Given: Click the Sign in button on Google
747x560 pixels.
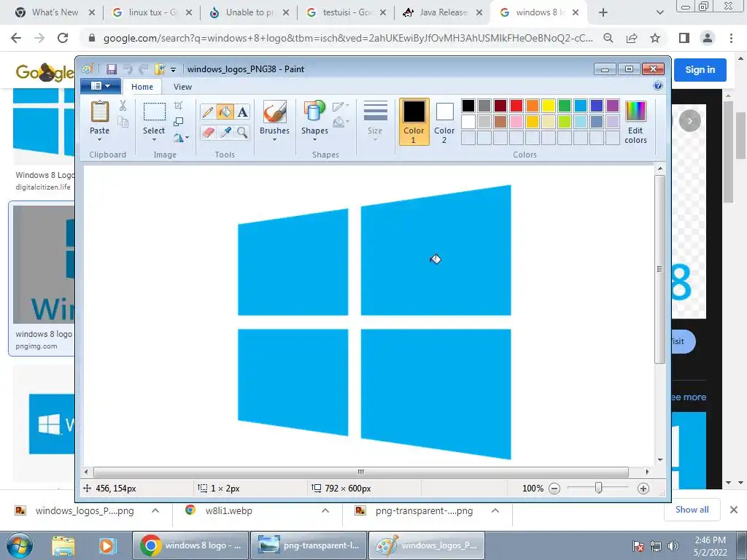Looking at the screenshot, I should pos(700,69).
